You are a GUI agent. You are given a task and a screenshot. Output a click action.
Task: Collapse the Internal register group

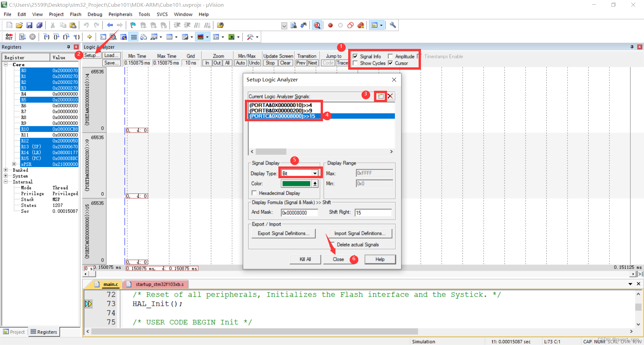[x=6, y=182]
